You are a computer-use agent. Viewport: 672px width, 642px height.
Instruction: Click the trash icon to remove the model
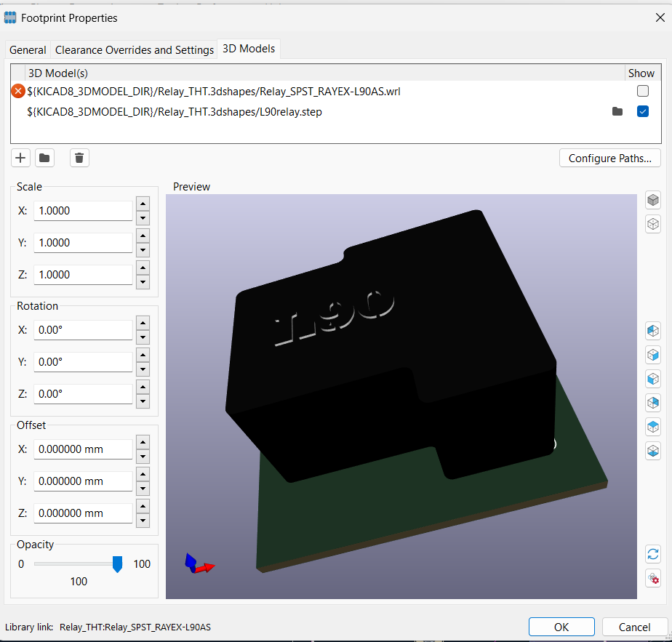point(79,159)
